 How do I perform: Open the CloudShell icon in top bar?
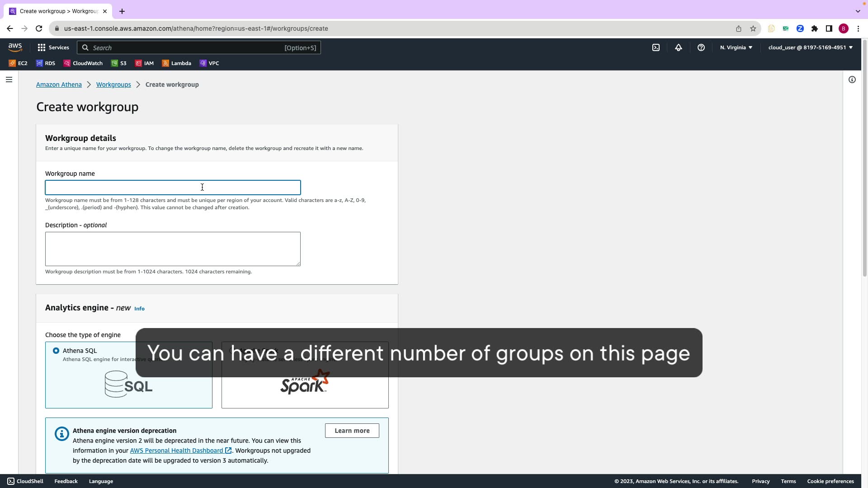[656, 47]
